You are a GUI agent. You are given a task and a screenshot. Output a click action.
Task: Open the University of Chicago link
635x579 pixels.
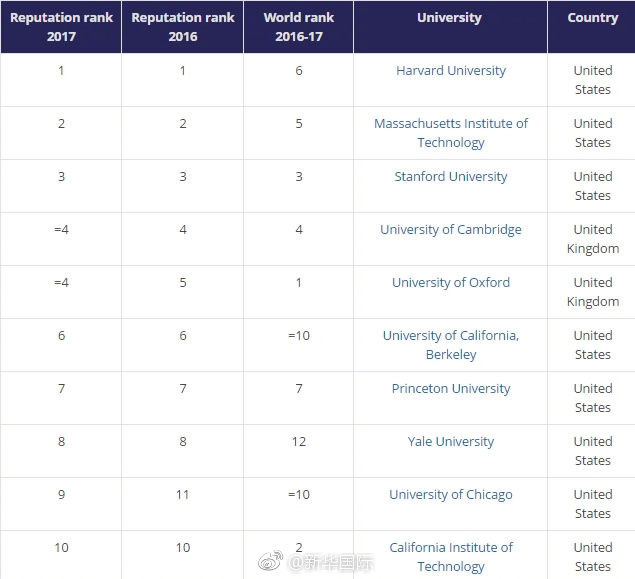click(x=451, y=495)
